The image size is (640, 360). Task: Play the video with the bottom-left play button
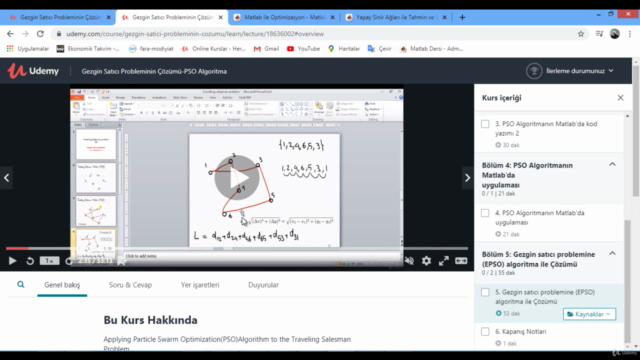click(x=12, y=261)
